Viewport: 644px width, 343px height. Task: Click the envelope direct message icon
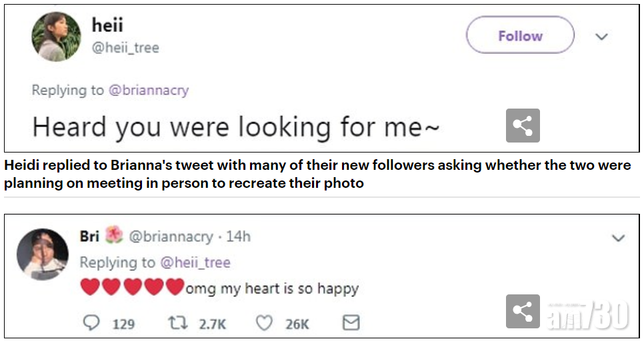pyautogui.click(x=351, y=323)
